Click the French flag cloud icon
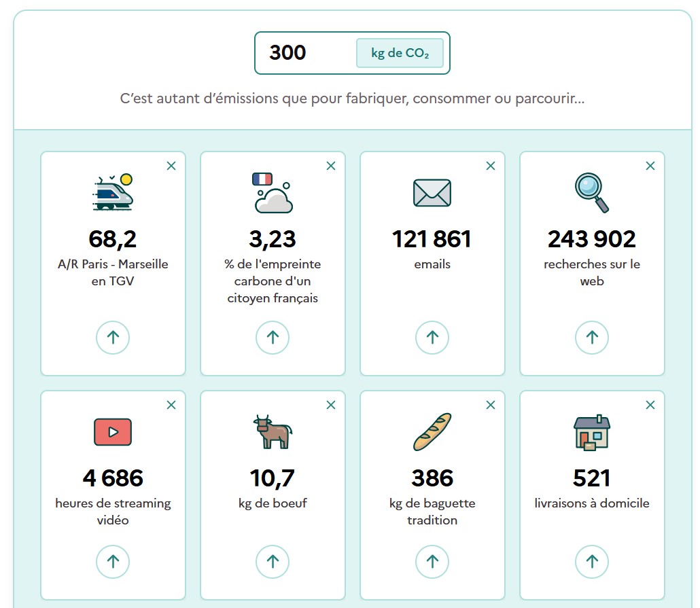The height and width of the screenshot is (608, 700). tap(273, 192)
